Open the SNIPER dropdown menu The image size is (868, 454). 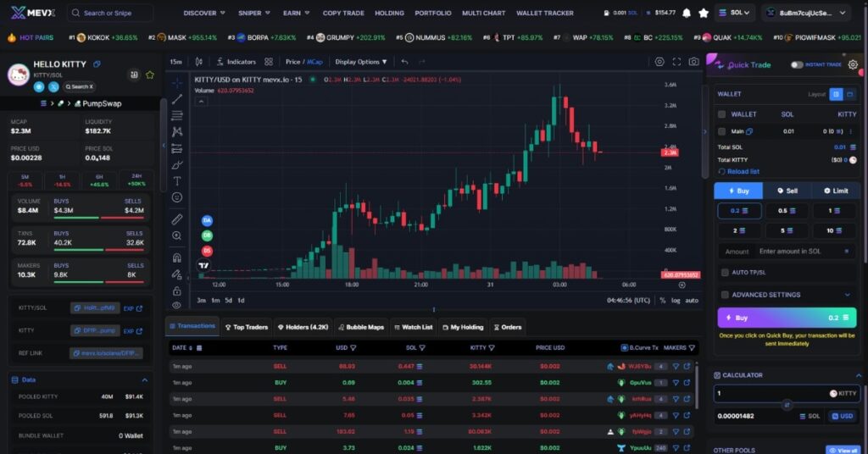[254, 13]
